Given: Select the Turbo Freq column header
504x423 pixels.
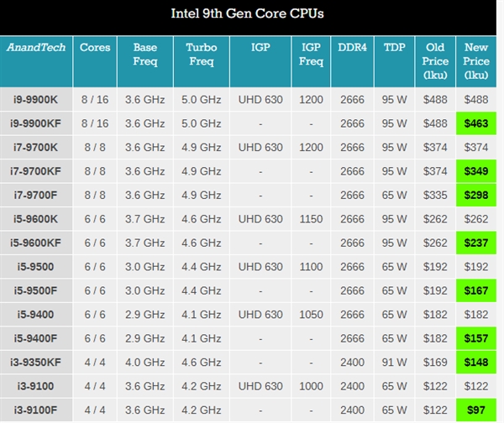Looking at the screenshot, I should tap(202, 55).
